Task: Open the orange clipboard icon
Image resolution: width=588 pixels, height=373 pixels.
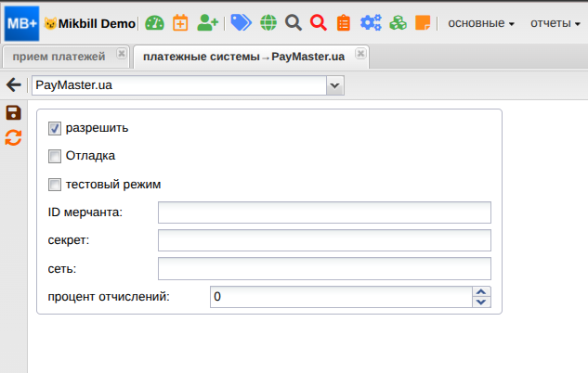Action: coord(344,23)
